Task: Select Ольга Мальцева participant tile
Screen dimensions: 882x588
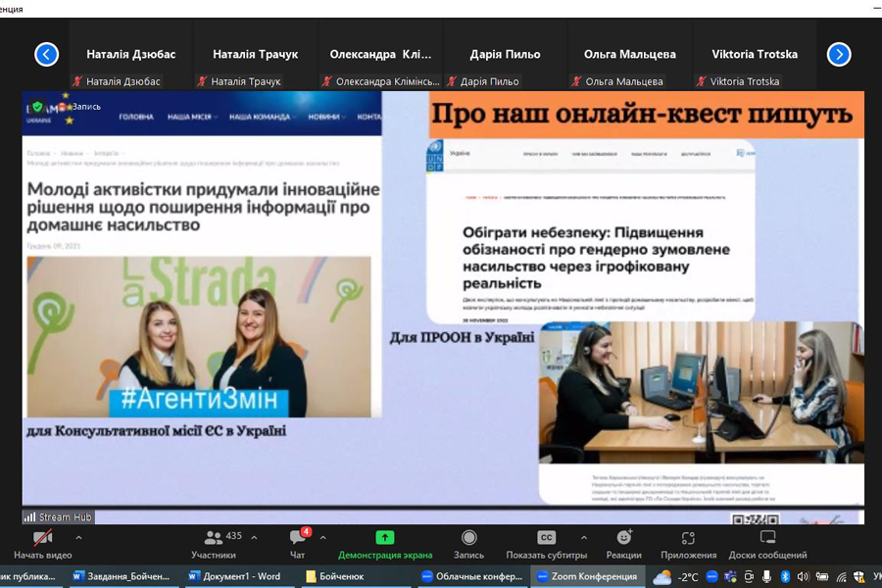Action: (630, 55)
